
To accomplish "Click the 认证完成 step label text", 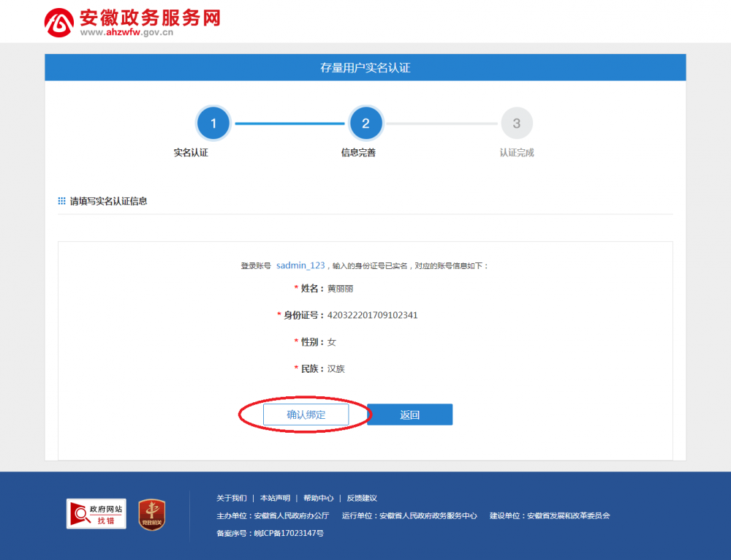I will (517, 153).
